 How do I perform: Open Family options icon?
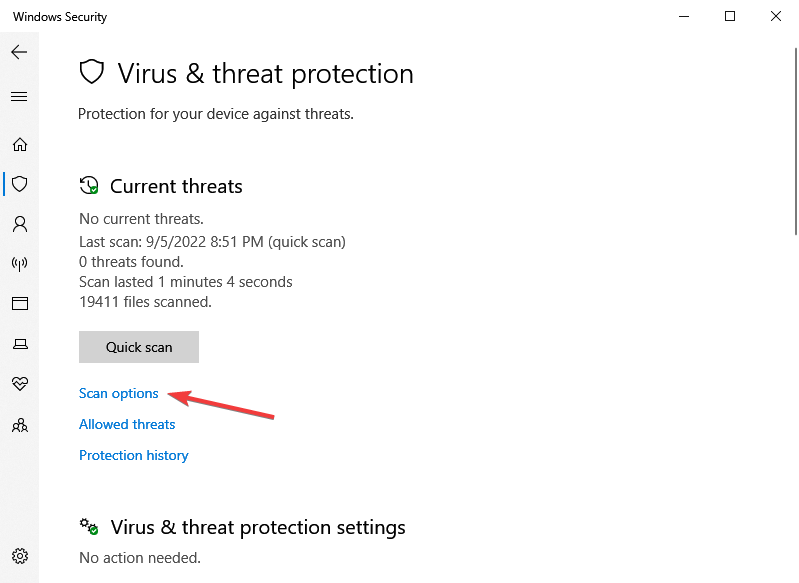(20, 425)
